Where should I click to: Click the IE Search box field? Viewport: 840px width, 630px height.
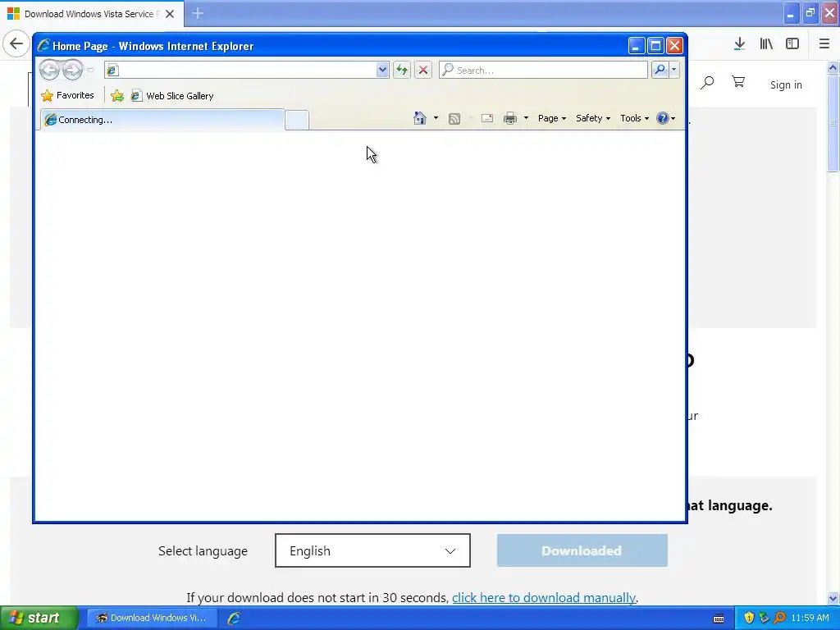point(543,71)
